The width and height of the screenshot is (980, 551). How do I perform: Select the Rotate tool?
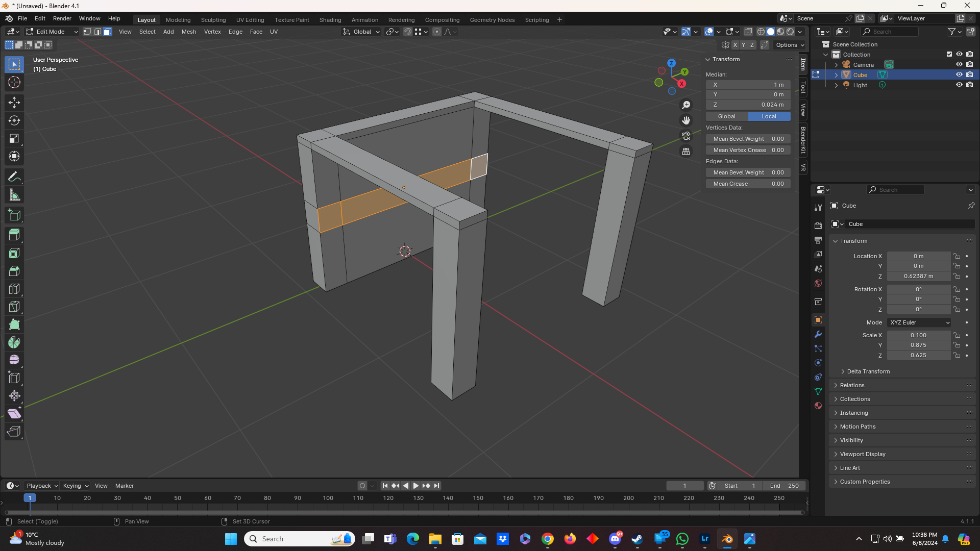pos(14,120)
